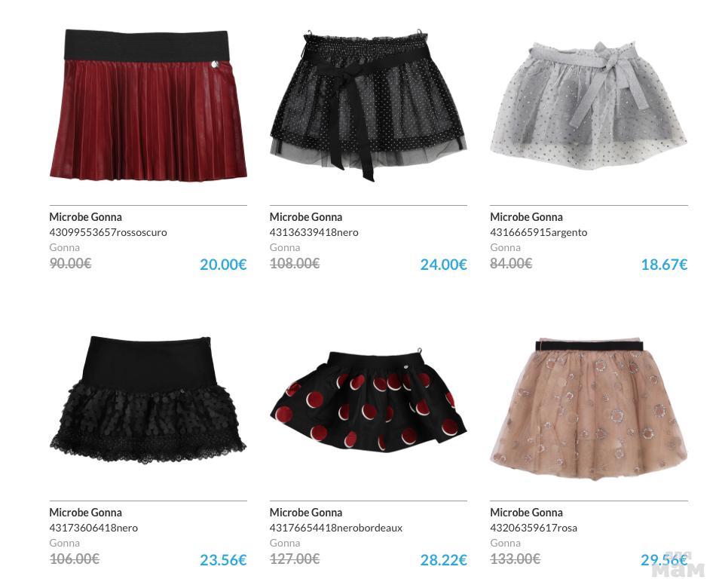Open the black tulle skirt with bow image

tap(368, 106)
